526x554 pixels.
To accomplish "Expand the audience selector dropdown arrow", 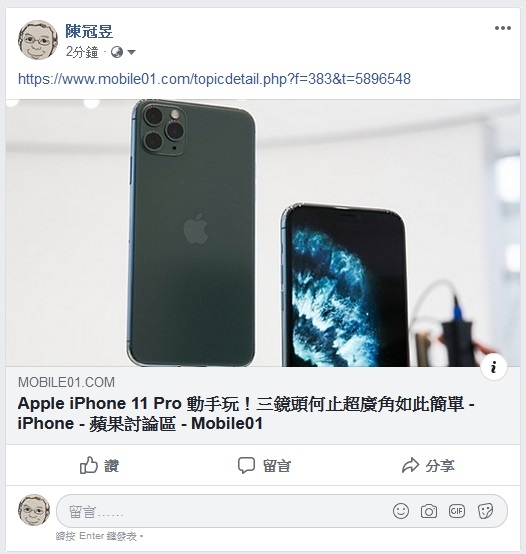I will coord(131,53).
